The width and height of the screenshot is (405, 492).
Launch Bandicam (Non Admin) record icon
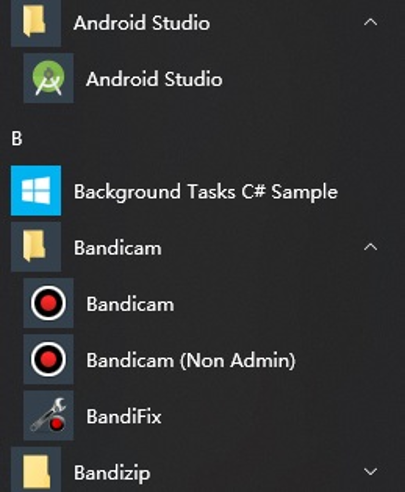[49, 359]
